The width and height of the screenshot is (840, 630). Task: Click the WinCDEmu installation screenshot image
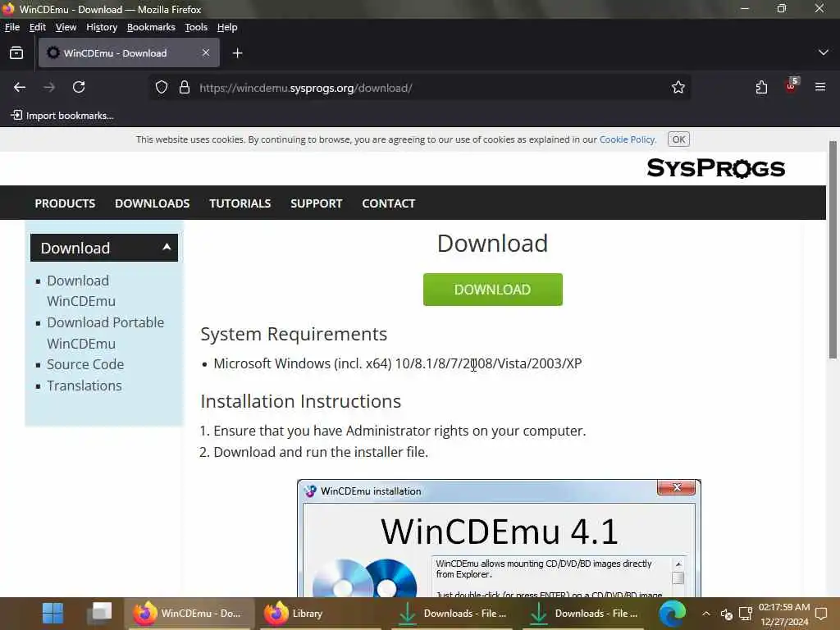point(499,538)
